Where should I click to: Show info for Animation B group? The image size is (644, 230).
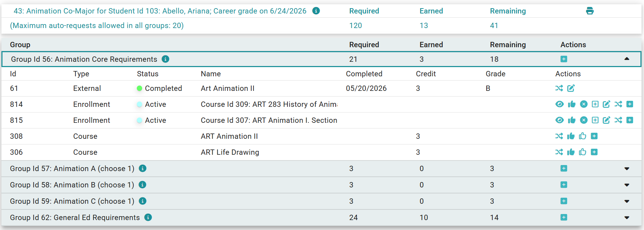pos(142,185)
